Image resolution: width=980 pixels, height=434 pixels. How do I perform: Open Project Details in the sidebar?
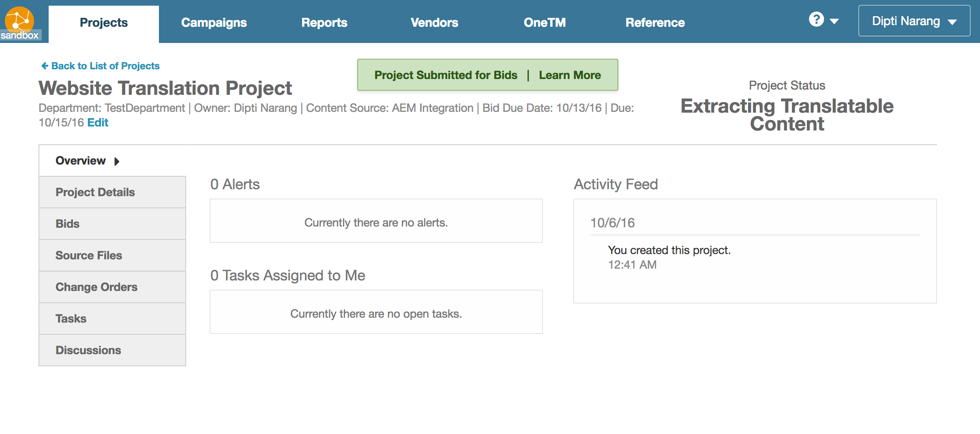pos(95,192)
